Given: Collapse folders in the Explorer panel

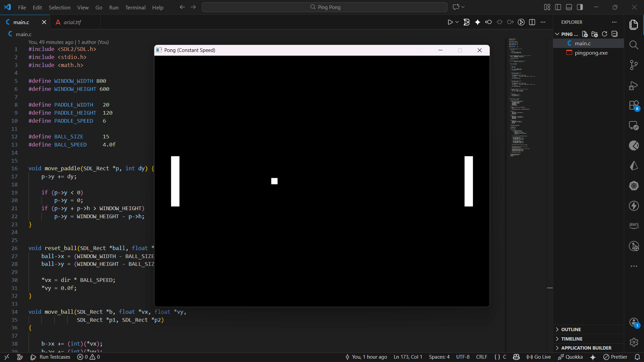Looking at the screenshot, I should (x=615, y=34).
